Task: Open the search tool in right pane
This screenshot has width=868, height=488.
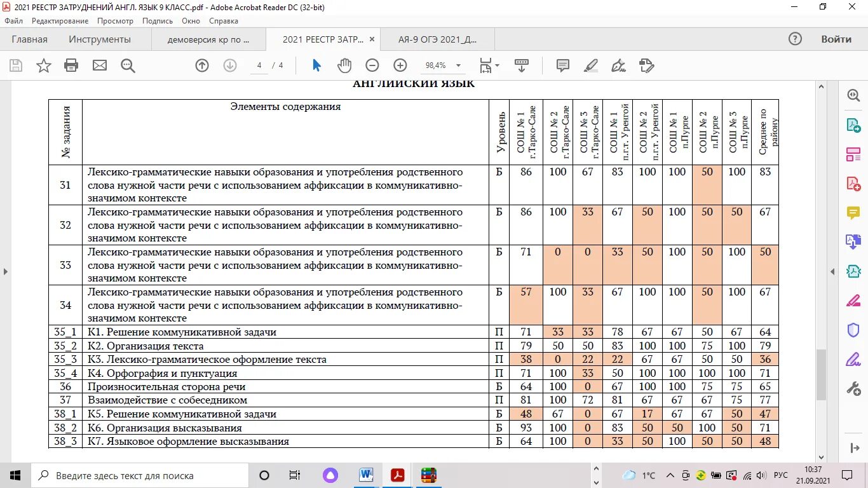Action: (853, 95)
